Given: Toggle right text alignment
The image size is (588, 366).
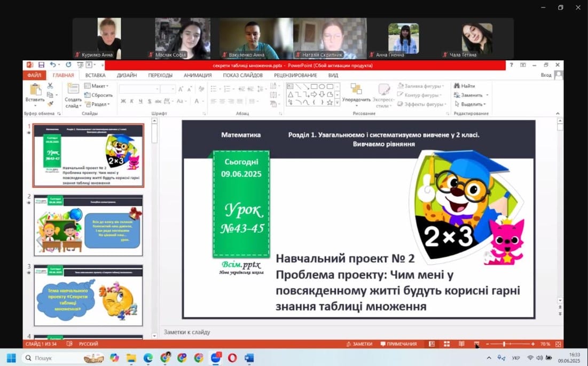Looking at the screenshot, I should coord(231,101).
